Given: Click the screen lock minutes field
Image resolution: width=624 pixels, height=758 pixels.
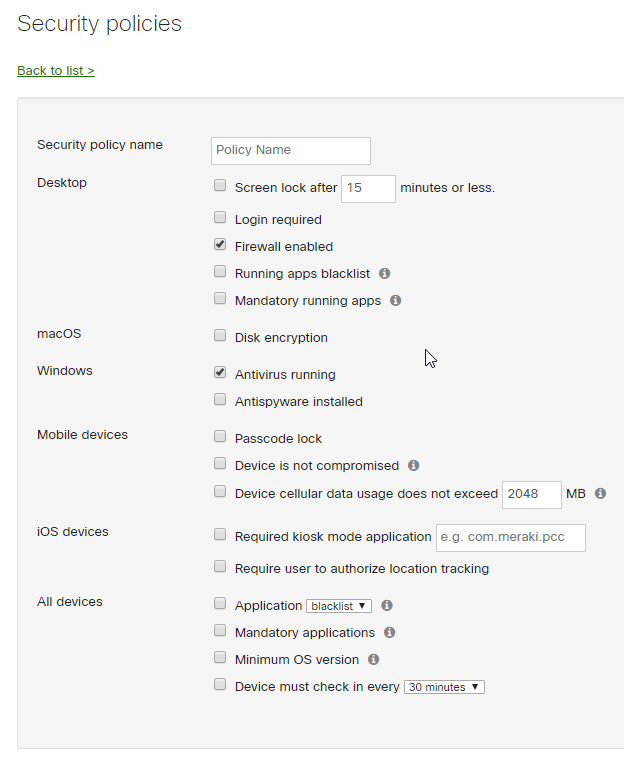Looking at the screenshot, I should [x=368, y=188].
